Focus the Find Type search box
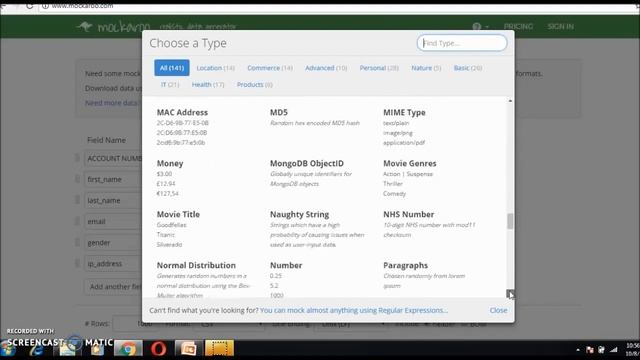The image size is (640, 360). pos(462,43)
